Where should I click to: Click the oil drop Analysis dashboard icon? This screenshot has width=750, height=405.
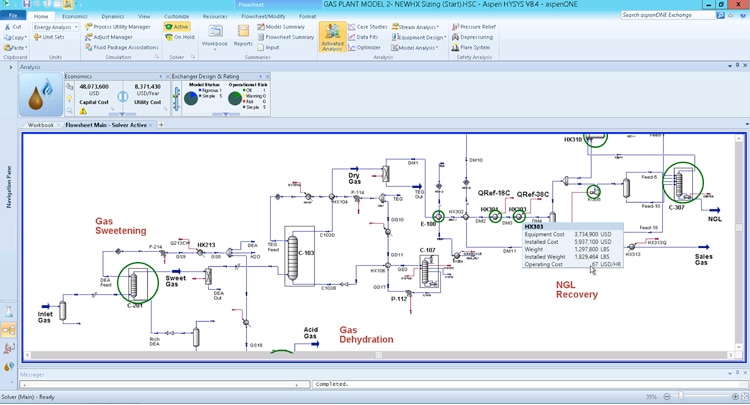tap(41, 95)
